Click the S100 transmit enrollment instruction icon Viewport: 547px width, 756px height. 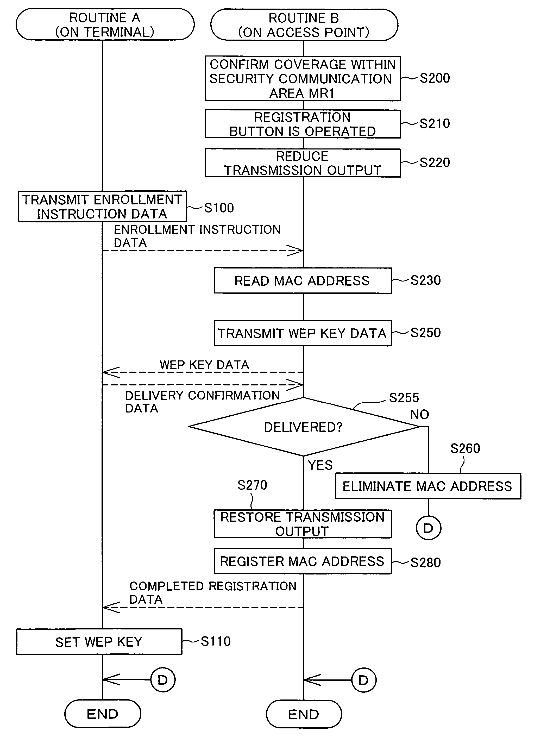tap(89, 199)
